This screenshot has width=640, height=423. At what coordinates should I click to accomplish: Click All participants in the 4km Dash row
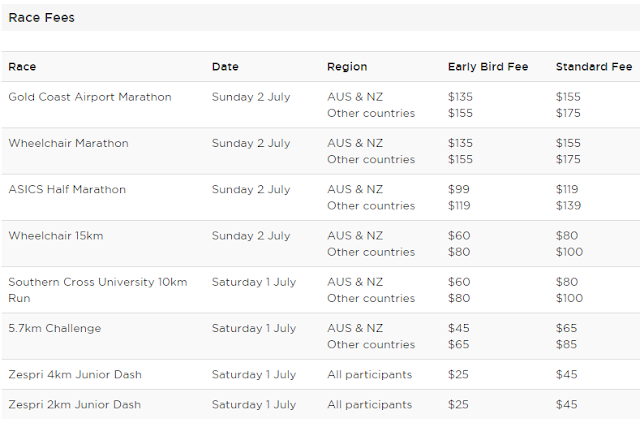pos(369,374)
